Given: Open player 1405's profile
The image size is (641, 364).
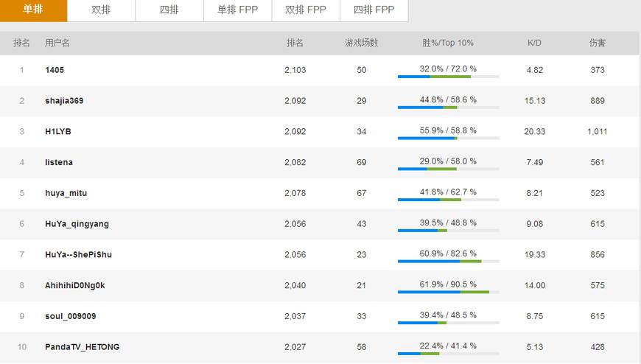Looking at the screenshot, I should pyautogui.click(x=55, y=70).
